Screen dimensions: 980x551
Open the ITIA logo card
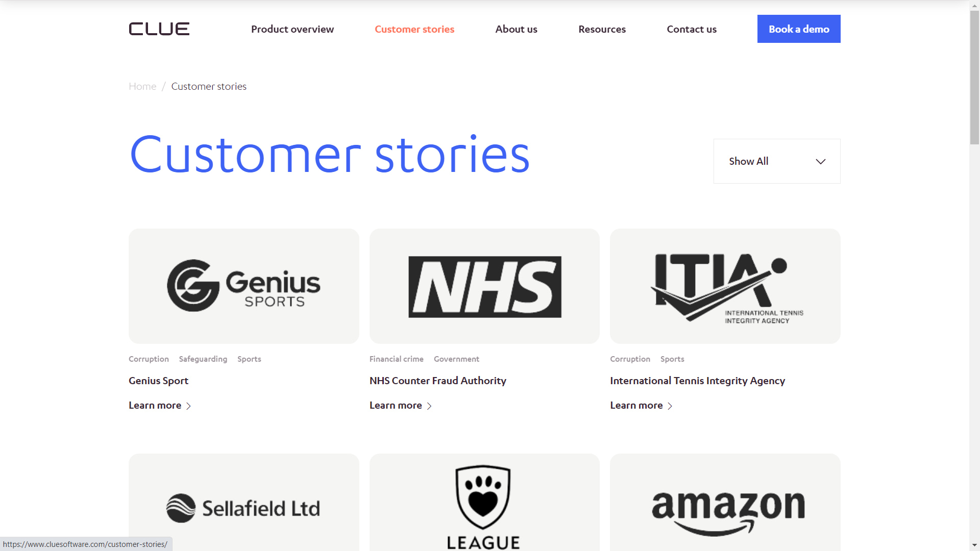725,286
